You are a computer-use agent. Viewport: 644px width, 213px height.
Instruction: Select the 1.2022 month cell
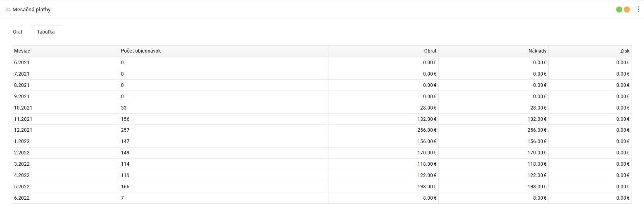pos(22,141)
